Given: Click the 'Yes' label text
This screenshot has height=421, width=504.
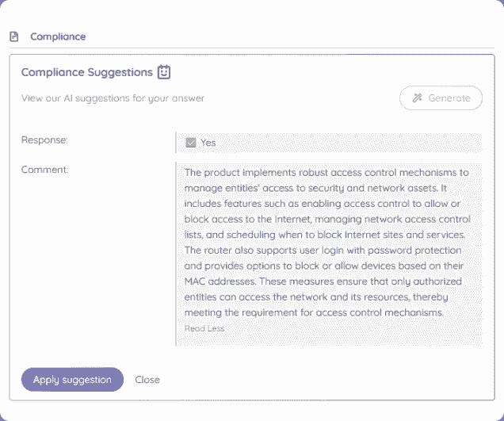Looking at the screenshot, I should tap(208, 143).
